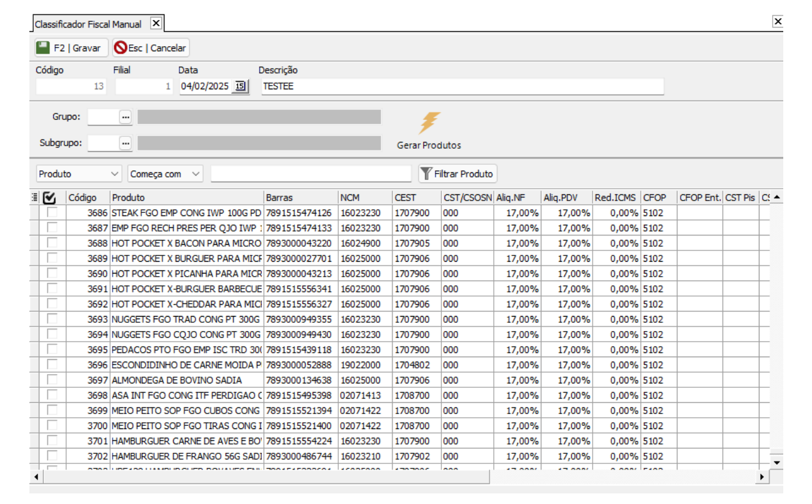Screen dimensions: 812x504
Task: Open the Começa com condition dropdown
Action: pos(196,174)
